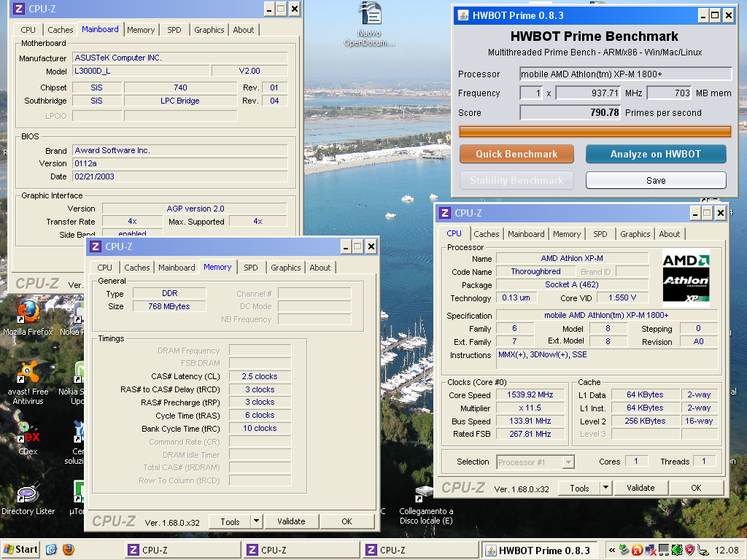Open Graphics tab in CPU-tab CPU-Z window
The height and width of the screenshot is (560, 747).
point(635,234)
